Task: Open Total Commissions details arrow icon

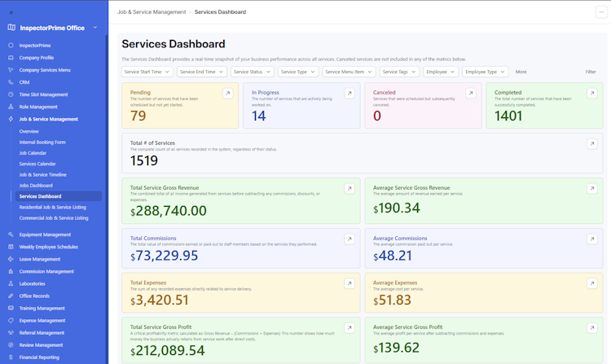Action: point(349,239)
